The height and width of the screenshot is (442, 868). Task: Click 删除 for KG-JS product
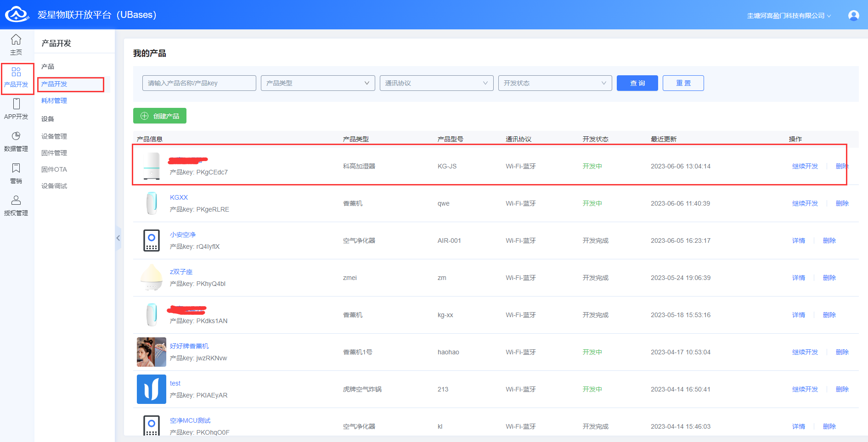(842, 166)
